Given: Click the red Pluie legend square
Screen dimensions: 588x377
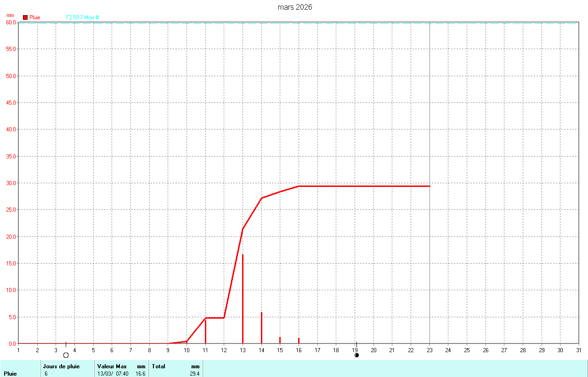Looking at the screenshot, I should [25, 17].
